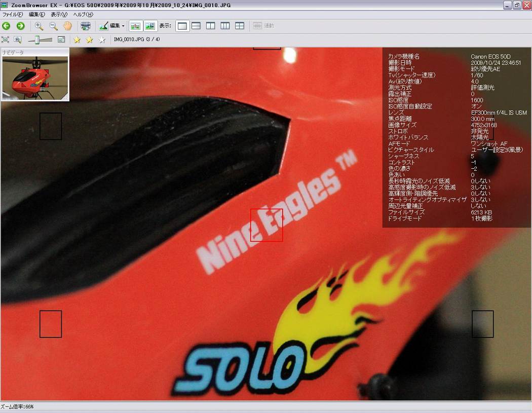Click the 300.0 mm focal length value
532x413 pixels.
[x=482, y=119]
